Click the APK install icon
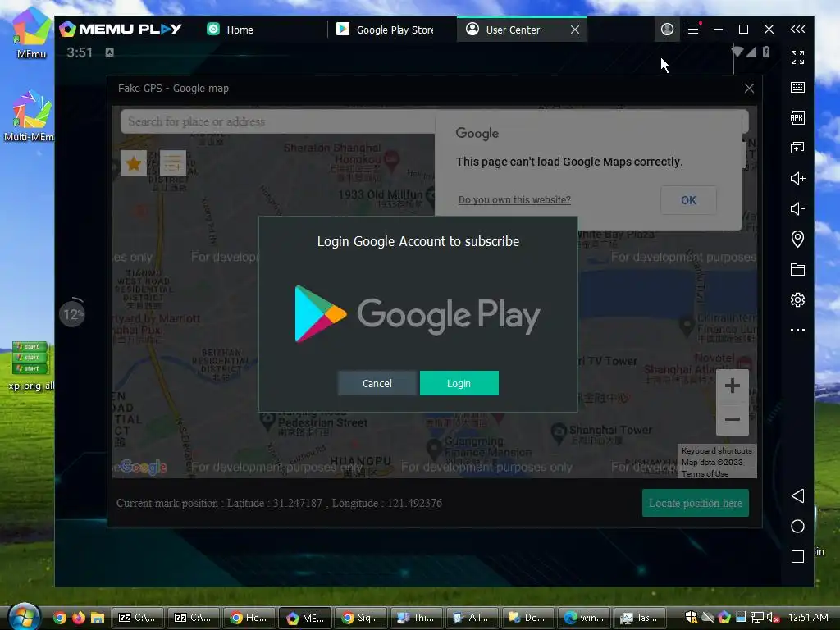840x630 pixels. point(797,118)
